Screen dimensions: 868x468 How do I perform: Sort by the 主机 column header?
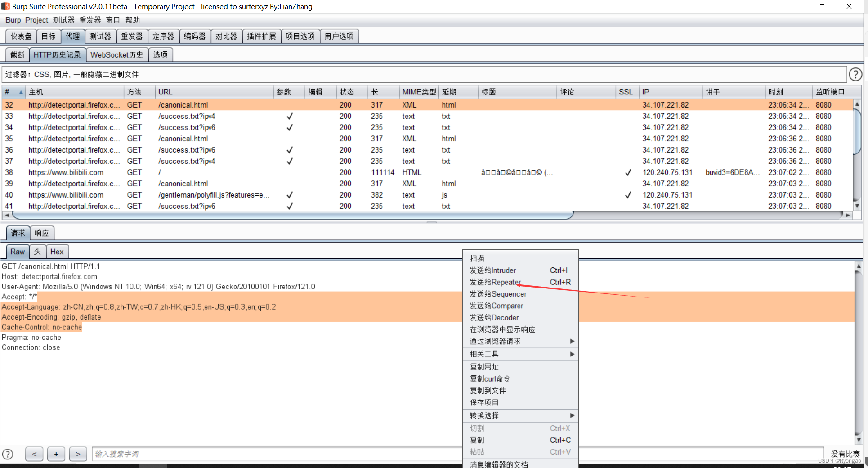tap(75, 92)
